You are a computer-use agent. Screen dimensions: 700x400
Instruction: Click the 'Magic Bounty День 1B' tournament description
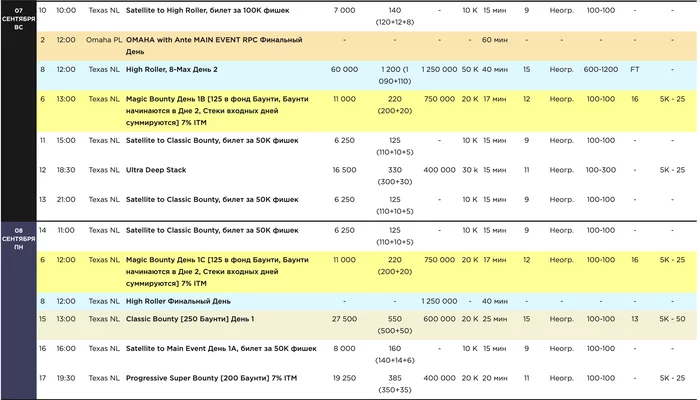click(217, 111)
